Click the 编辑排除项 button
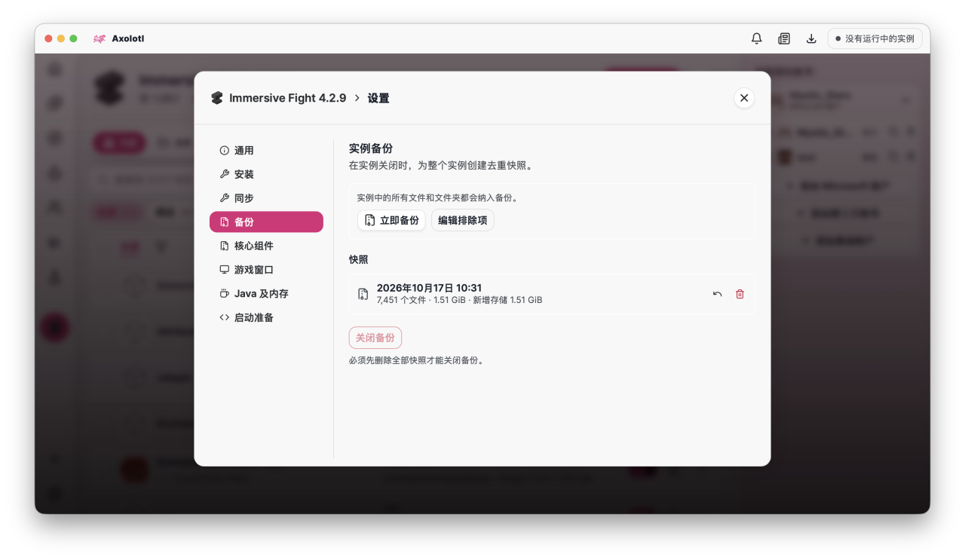 463,220
